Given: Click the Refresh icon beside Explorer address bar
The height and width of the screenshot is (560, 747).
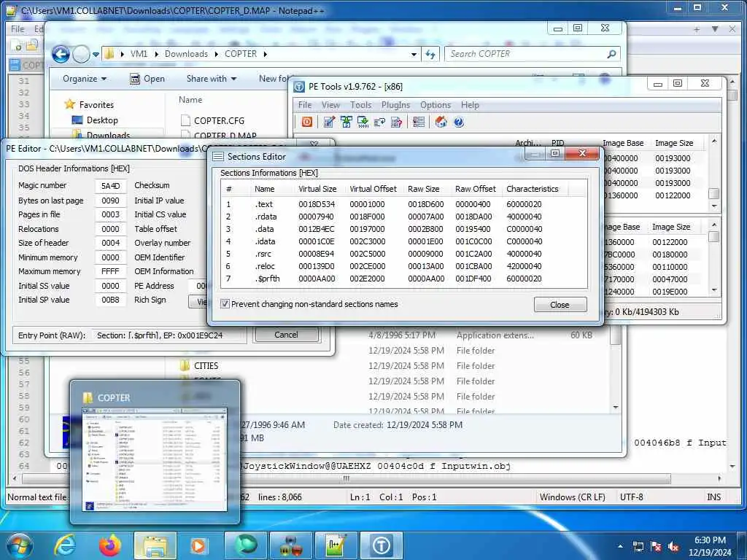Looking at the screenshot, I should click(x=430, y=54).
